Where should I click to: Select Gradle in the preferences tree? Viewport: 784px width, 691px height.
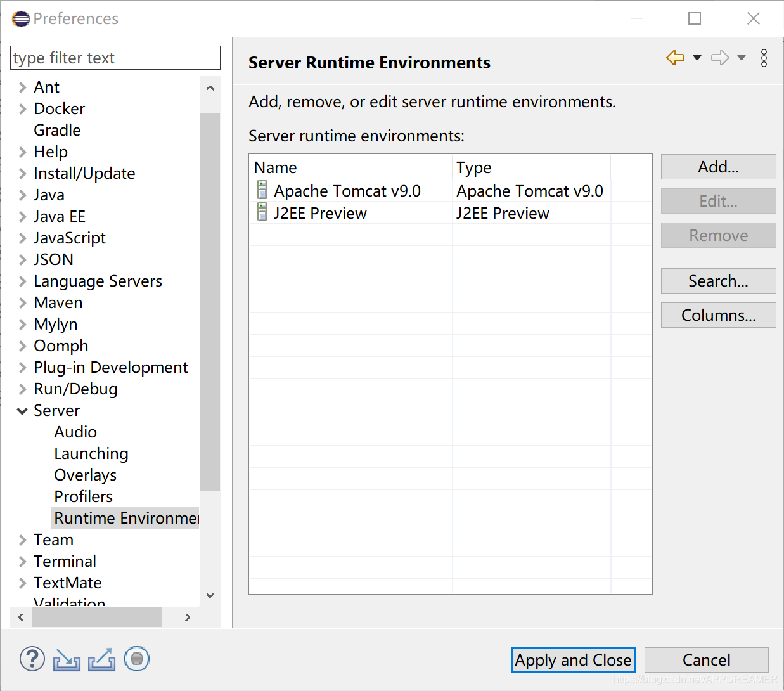[57, 130]
